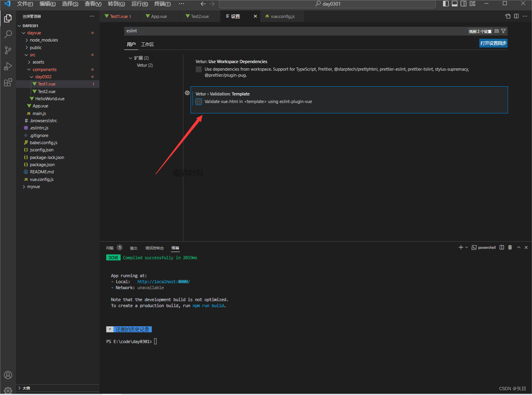Clear the settings search input
Viewport: 532px width, 395px height.
click(x=496, y=31)
